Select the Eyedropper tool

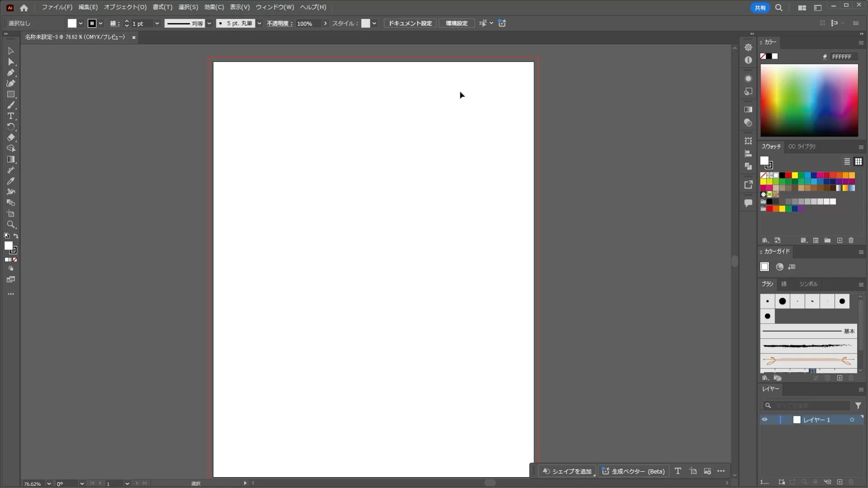[x=11, y=181]
